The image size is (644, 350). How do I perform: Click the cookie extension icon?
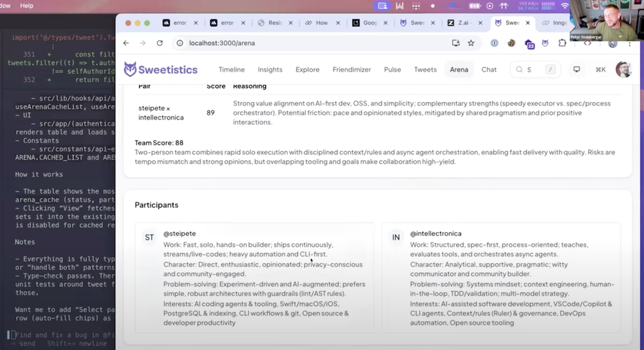point(511,43)
